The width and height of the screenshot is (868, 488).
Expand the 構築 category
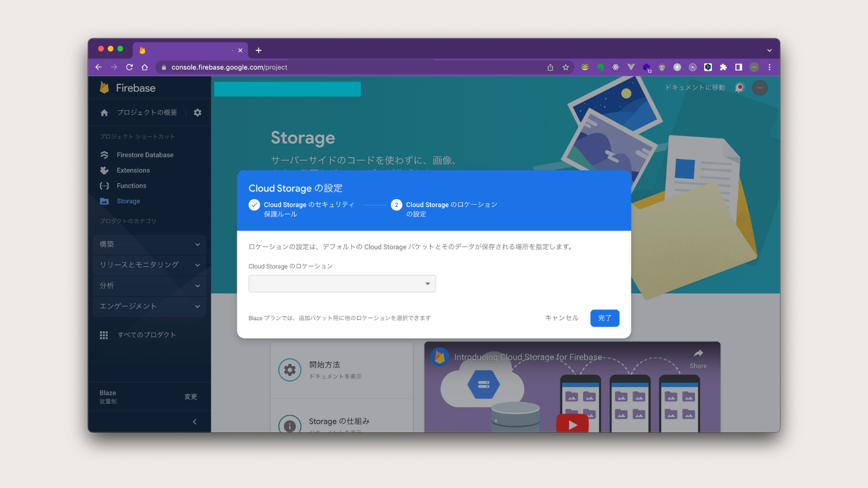pos(149,245)
